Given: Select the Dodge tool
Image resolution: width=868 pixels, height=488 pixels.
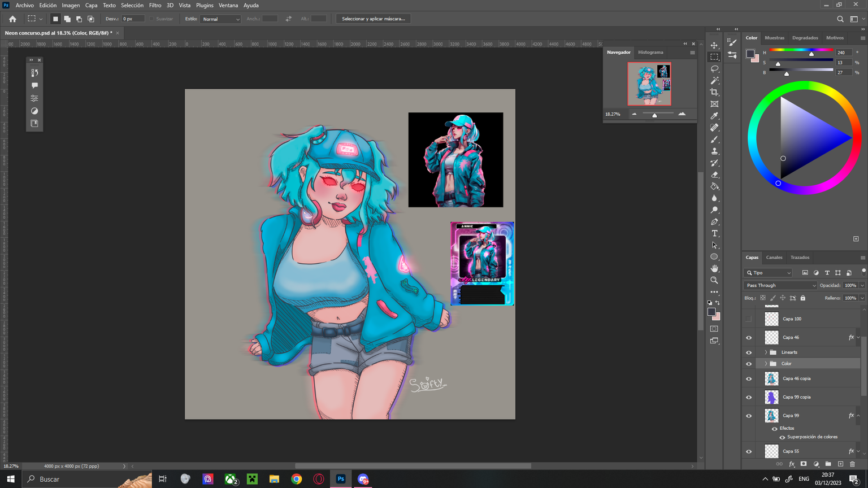Looking at the screenshot, I should coord(714,210).
